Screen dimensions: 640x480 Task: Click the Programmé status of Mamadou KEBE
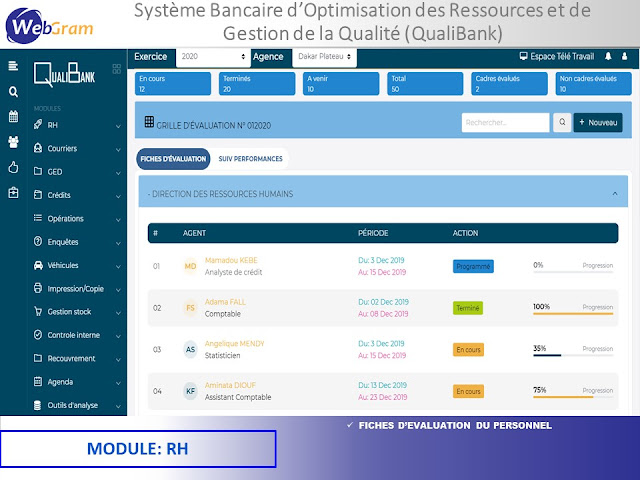click(473, 266)
